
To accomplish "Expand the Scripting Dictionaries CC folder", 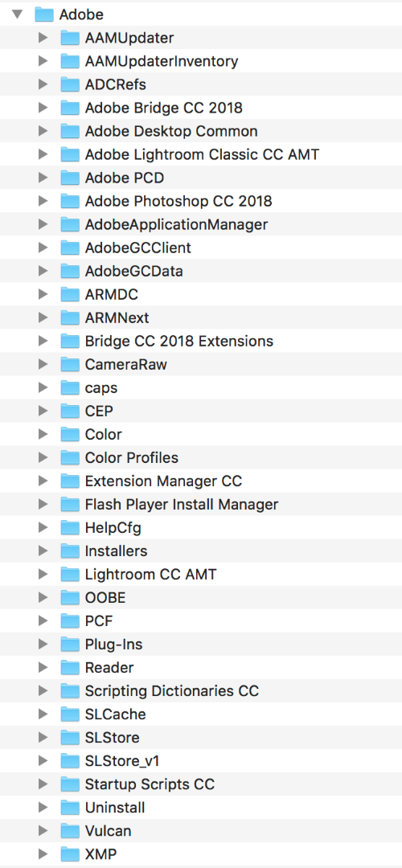I will click(43, 691).
